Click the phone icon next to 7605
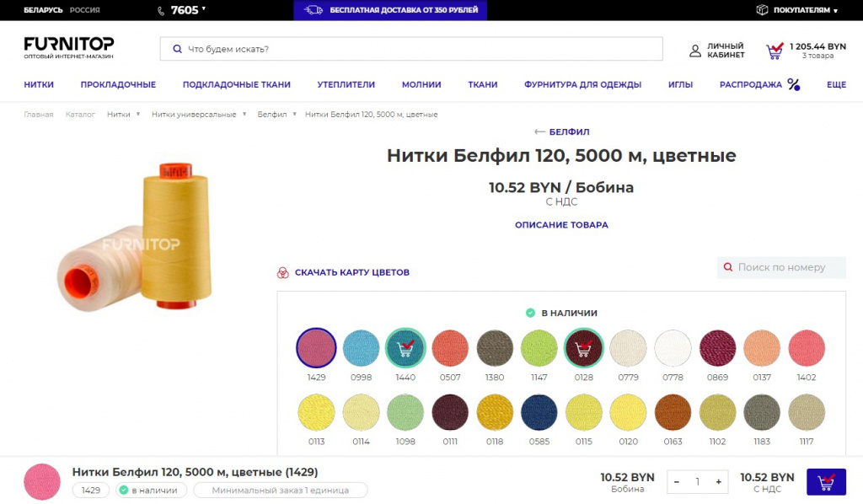 [161, 10]
